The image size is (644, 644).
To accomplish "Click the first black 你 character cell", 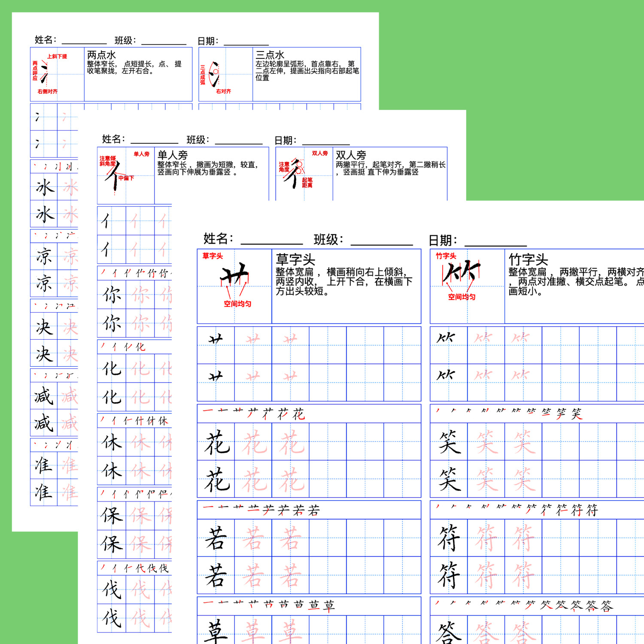I will click(112, 295).
